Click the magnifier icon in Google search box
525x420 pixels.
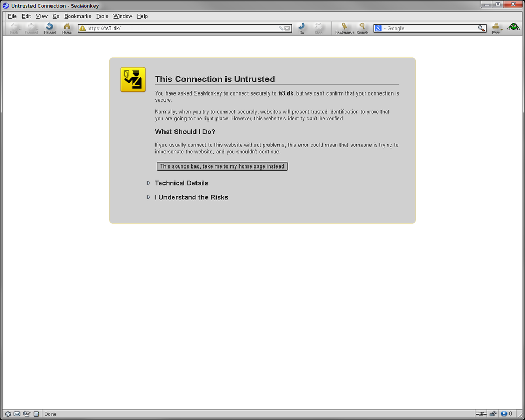481,28
